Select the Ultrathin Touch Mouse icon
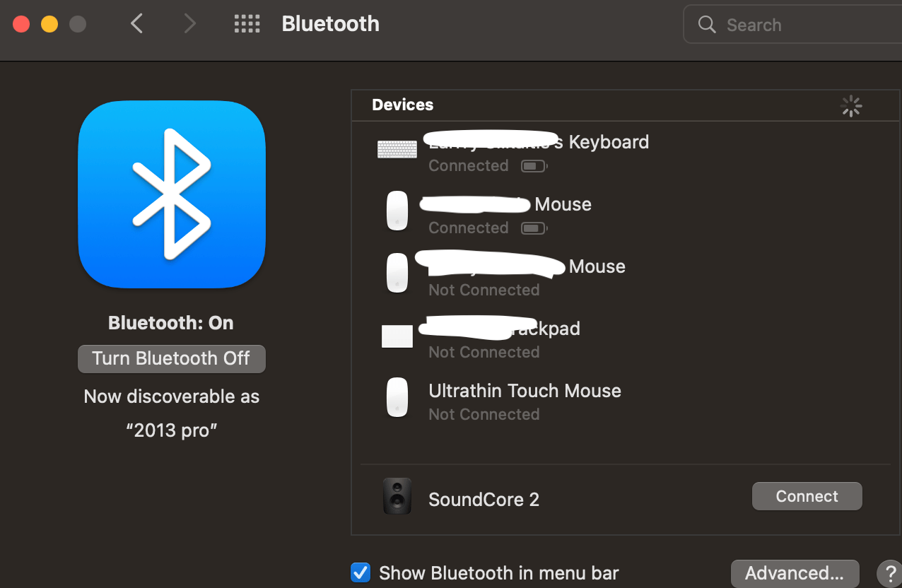 tap(397, 397)
